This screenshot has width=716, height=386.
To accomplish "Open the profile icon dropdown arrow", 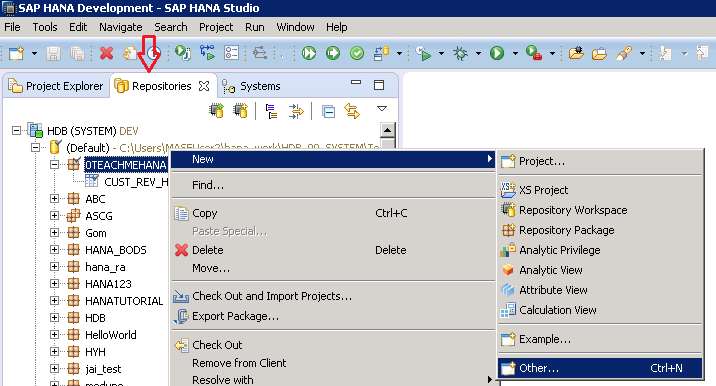I will pos(441,53).
